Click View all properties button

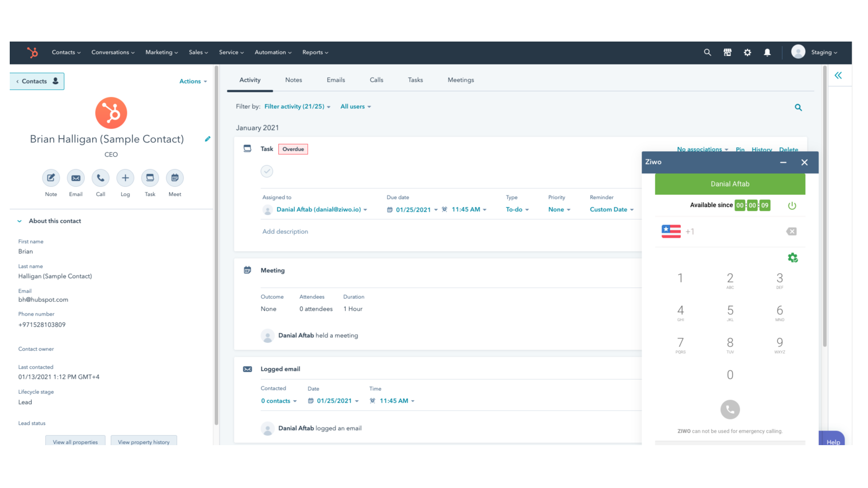76,442
